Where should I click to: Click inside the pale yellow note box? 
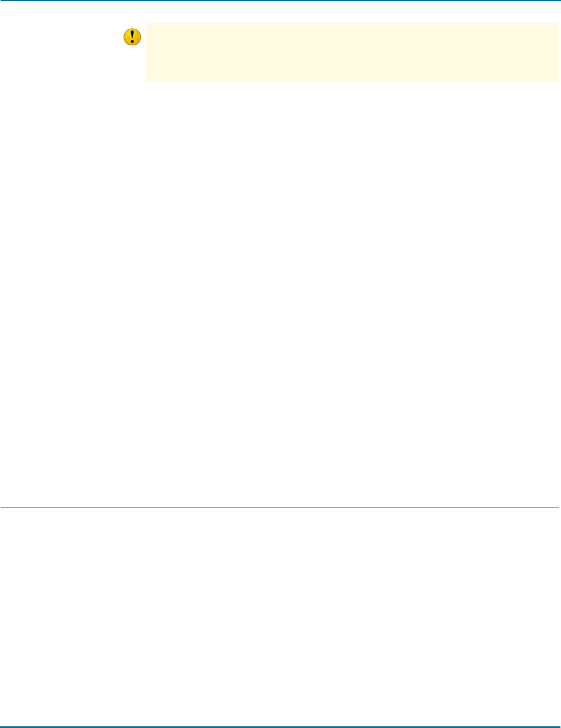click(352, 53)
